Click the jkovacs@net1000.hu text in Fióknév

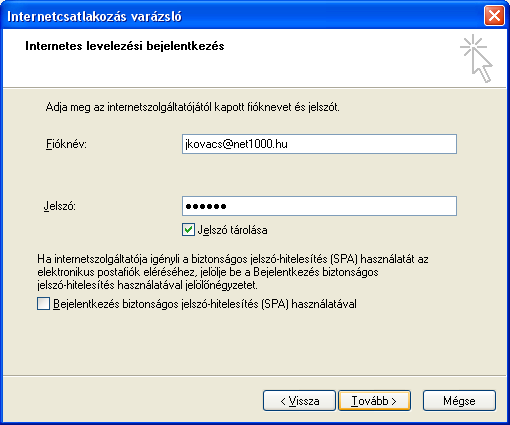[236, 144]
